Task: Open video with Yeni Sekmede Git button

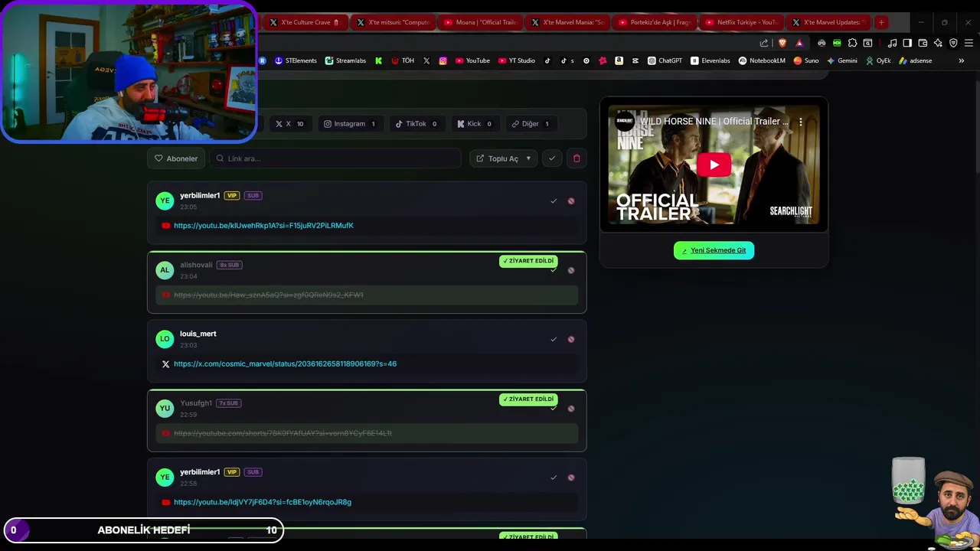Action: point(714,250)
